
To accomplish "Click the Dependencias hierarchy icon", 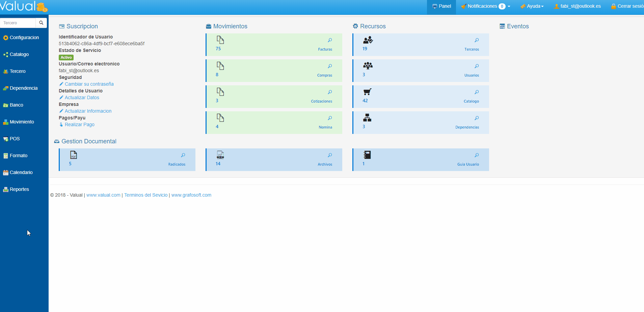I will point(367,118).
